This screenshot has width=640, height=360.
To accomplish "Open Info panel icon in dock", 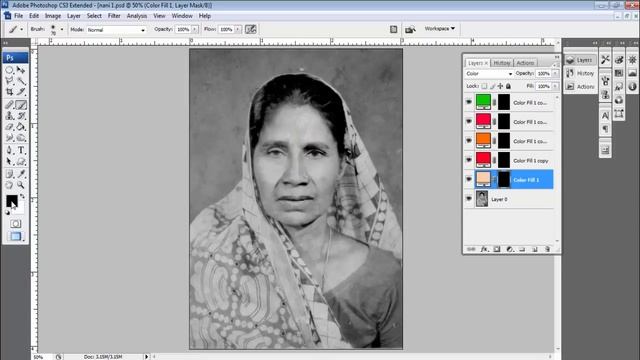I will (632, 87).
